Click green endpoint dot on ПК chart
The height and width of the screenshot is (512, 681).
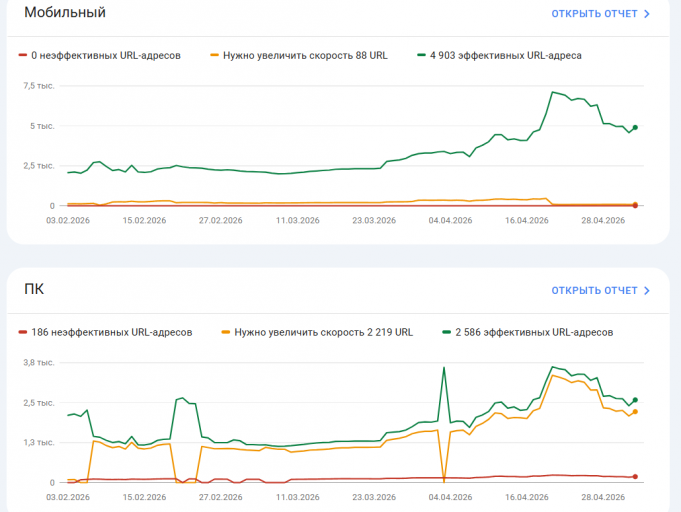pyautogui.click(x=635, y=400)
